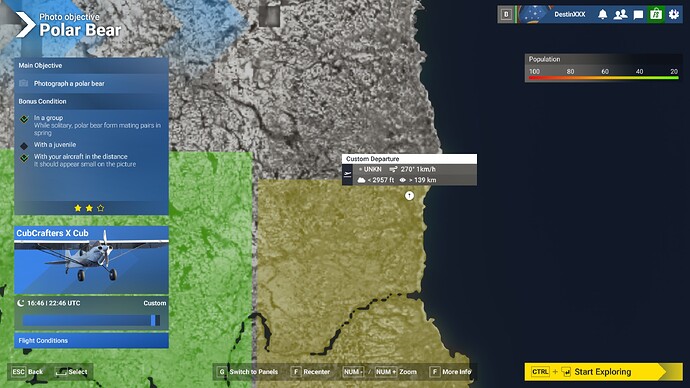Click Custom time setting label
Image resolution: width=690 pixels, height=388 pixels.
[x=154, y=303]
